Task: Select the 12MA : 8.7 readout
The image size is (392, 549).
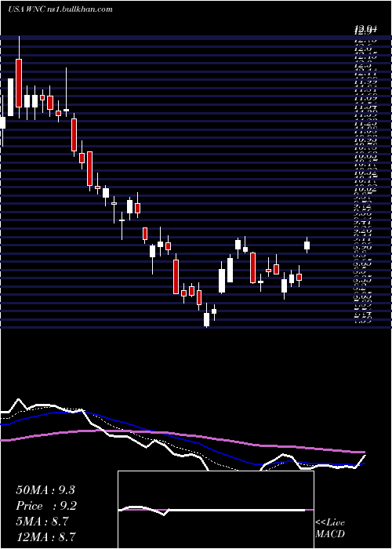Action: (45, 536)
